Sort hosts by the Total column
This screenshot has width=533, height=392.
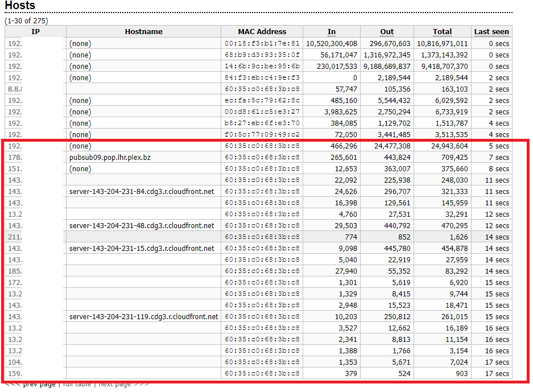point(442,32)
